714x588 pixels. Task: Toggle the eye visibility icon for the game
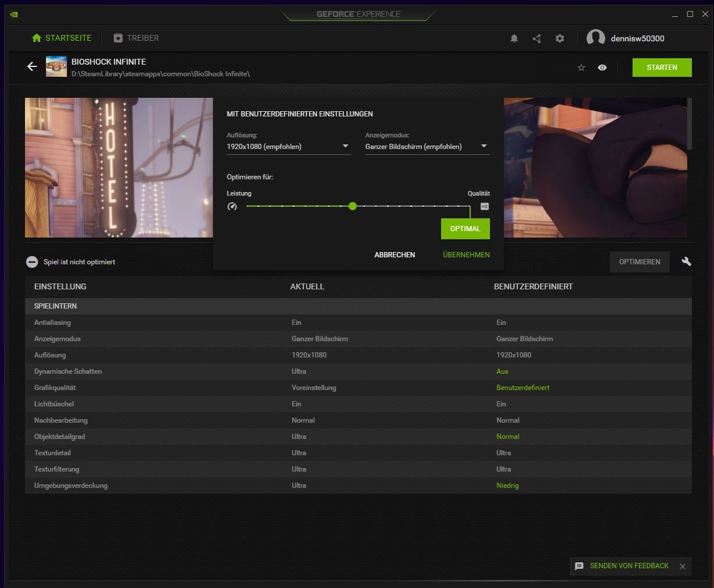602,68
